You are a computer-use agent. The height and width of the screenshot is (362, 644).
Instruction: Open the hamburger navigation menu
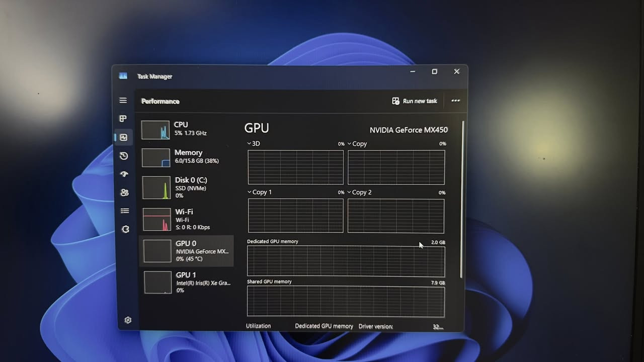point(123,101)
